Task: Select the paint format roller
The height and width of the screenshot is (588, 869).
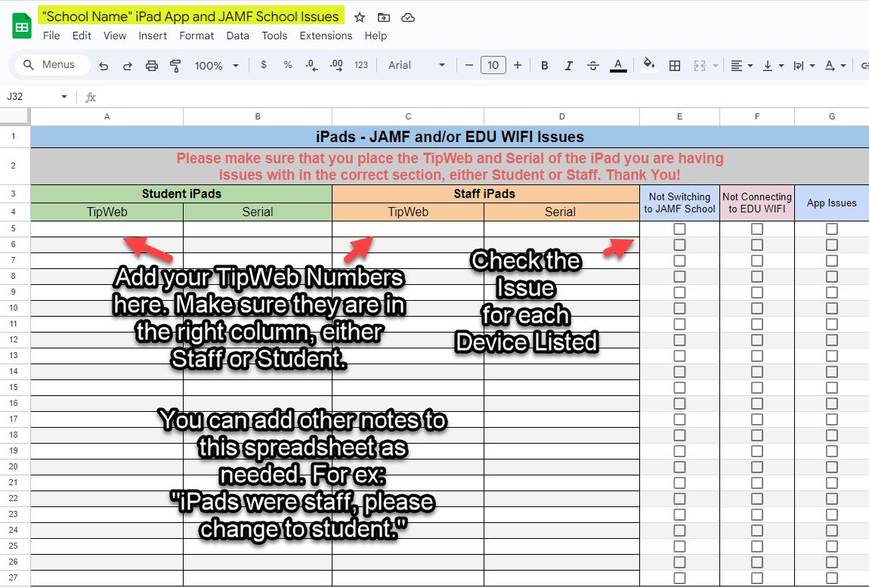Action: [175, 66]
